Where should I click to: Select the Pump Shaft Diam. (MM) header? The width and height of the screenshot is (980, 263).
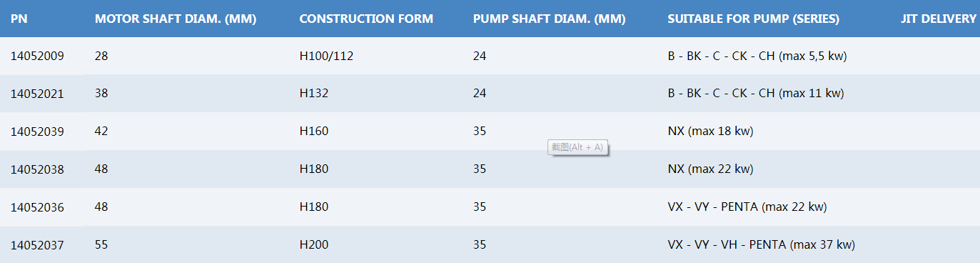[x=550, y=19]
